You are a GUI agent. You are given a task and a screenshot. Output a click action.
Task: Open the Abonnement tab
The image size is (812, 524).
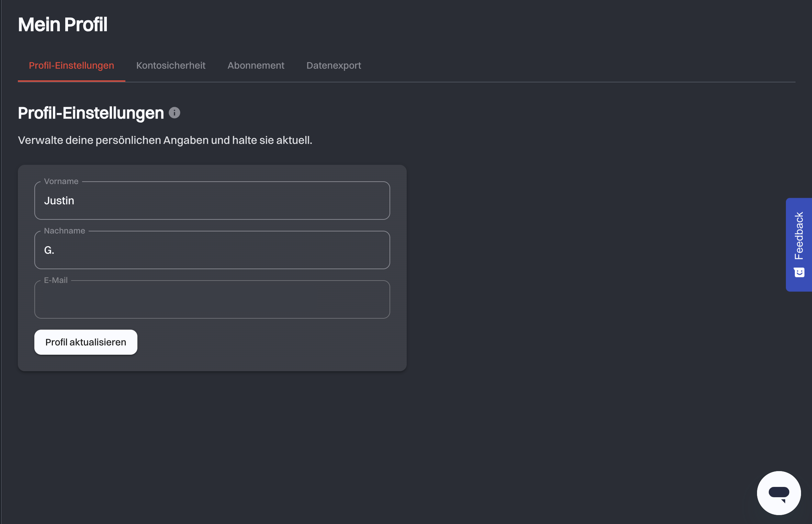point(256,65)
